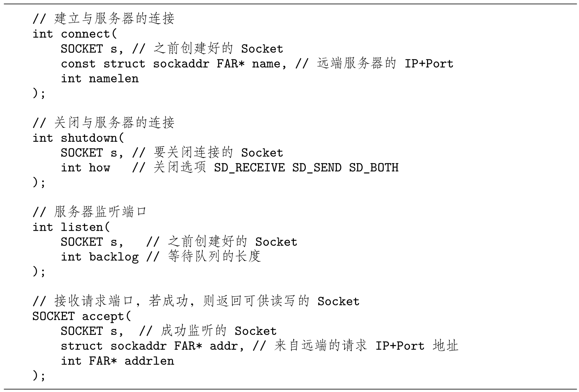The height and width of the screenshot is (392, 579).
Task: Click the 'const' keyword
Action: point(78,64)
